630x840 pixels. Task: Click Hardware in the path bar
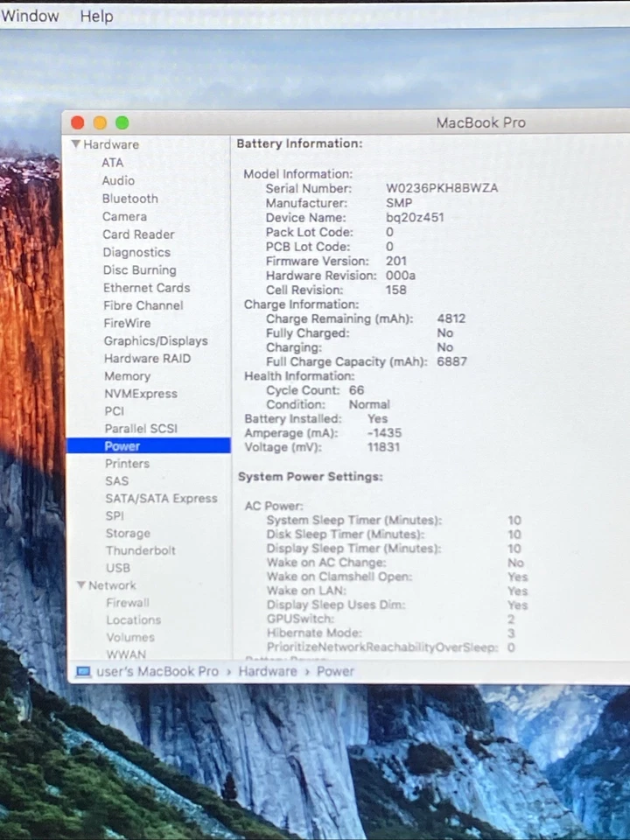coord(268,671)
